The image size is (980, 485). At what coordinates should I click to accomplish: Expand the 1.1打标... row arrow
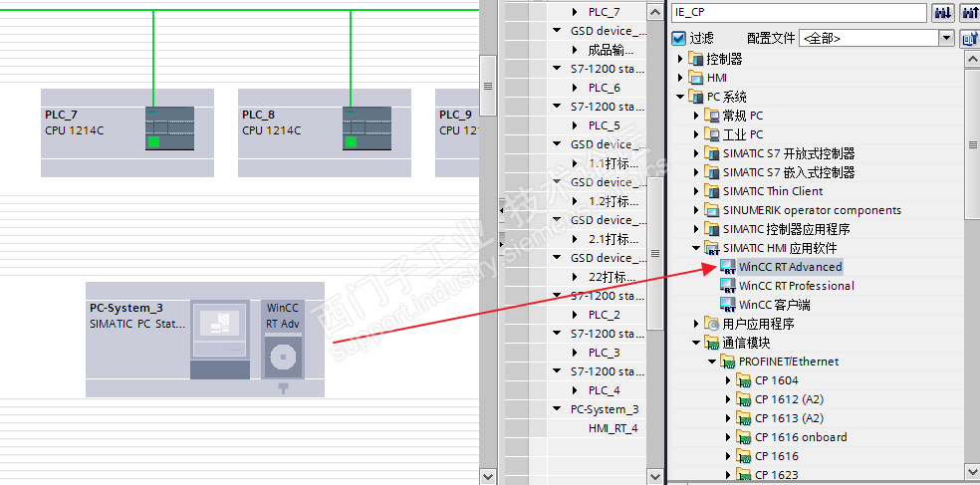point(575,163)
